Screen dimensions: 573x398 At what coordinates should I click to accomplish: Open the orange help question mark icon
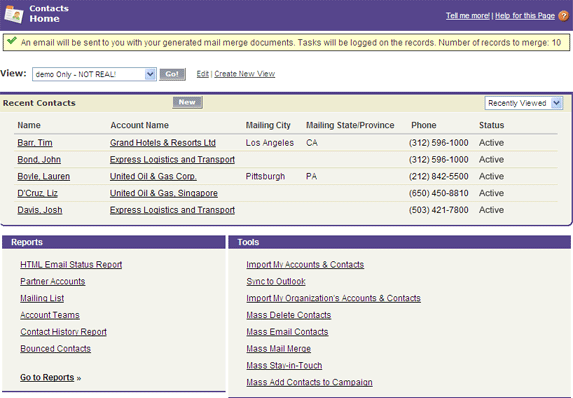click(563, 16)
